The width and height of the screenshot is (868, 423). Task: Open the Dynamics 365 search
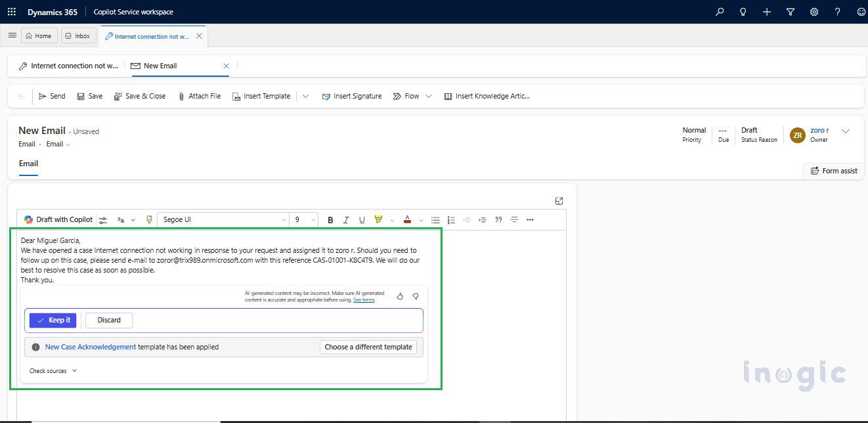click(x=719, y=11)
